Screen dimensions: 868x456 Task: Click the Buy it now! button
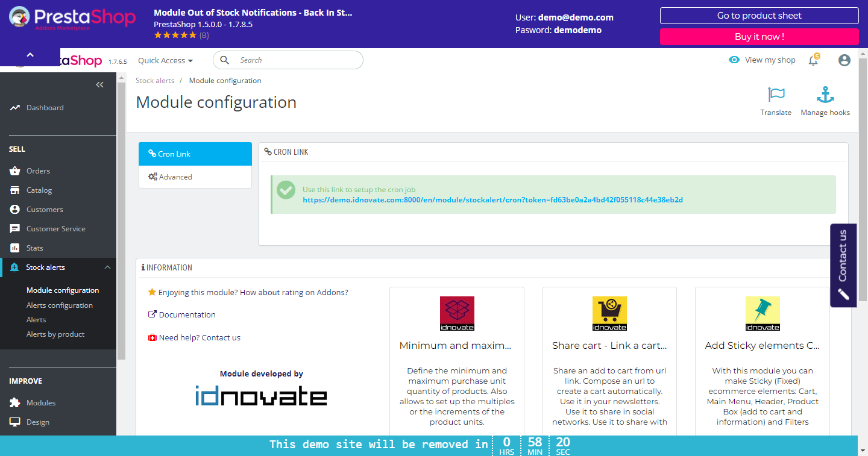point(759,37)
